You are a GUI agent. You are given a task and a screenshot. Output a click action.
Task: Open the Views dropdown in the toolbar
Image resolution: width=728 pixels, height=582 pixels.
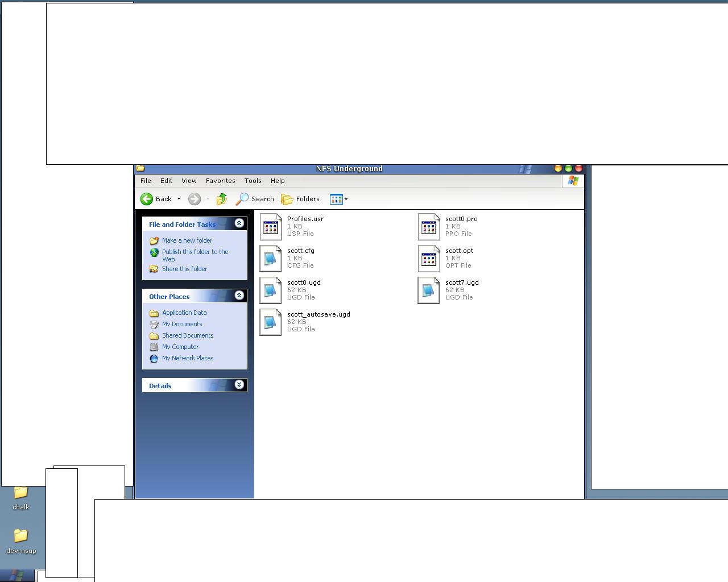(x=339, y=199)
